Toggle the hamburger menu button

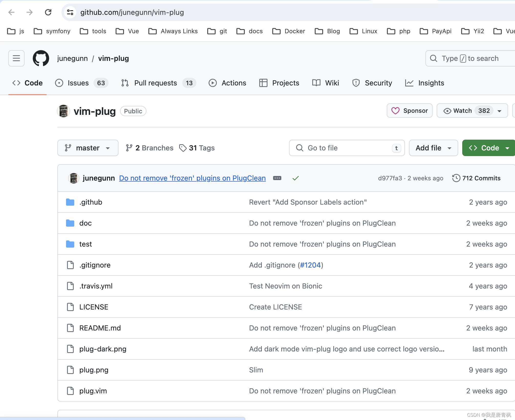pos(16,58)
